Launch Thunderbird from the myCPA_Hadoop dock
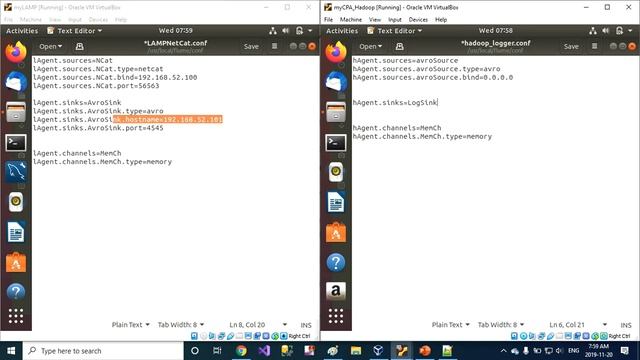The image size is (640, 360). point(336,82)
